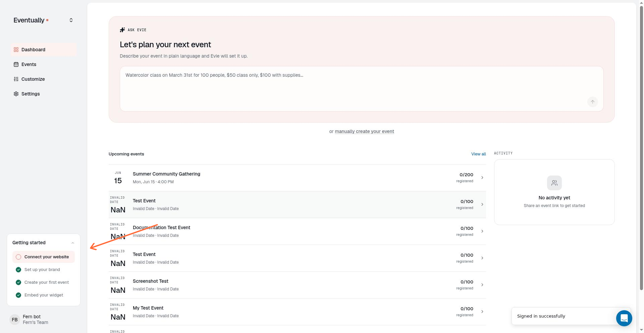Click the Create your first event checkmark

pyautogui.click(x=18, y=282)
